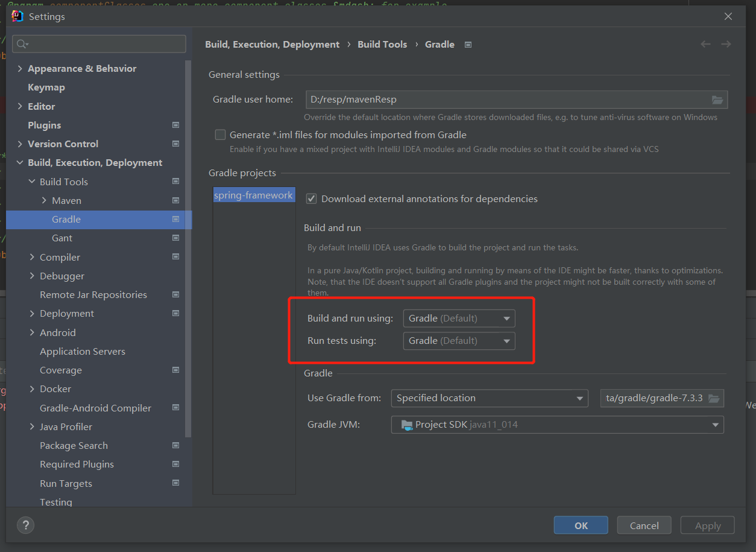Click the OK button
Viewport: 756px width, 552px height.
581,525
